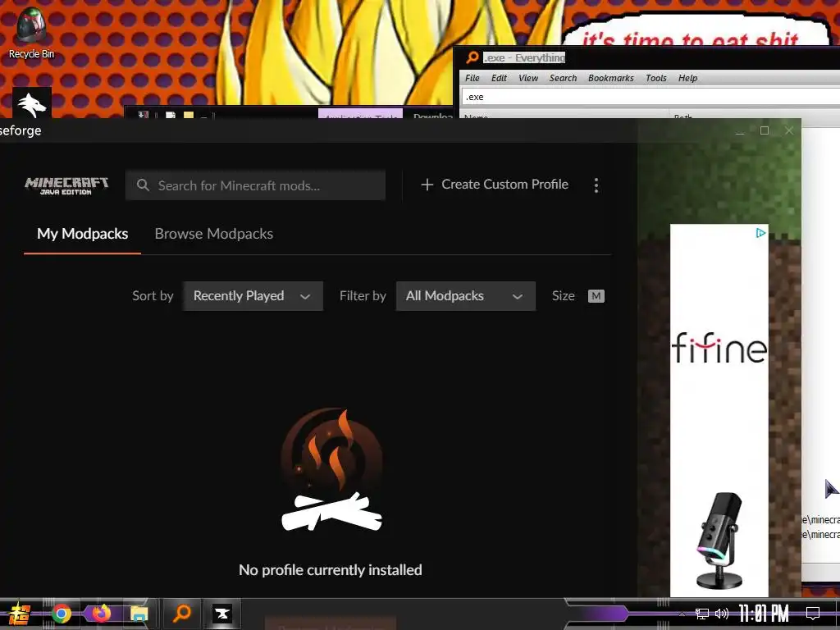Click the AdChoices icon on the fifine ad

(760, 232)
